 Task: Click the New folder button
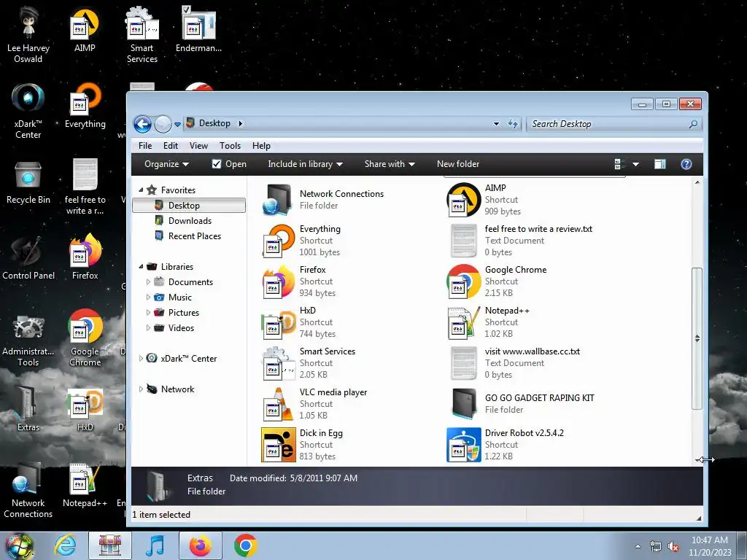(x=458, y=164)
